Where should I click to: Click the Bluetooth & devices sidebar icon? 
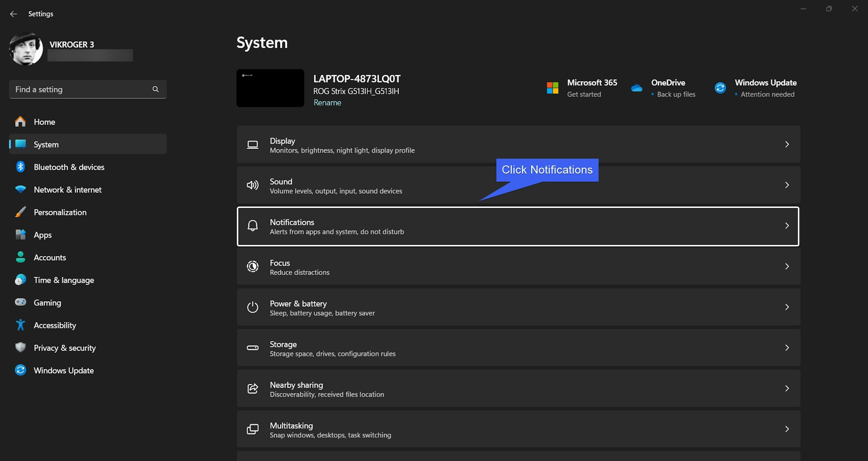click(20, 167)
